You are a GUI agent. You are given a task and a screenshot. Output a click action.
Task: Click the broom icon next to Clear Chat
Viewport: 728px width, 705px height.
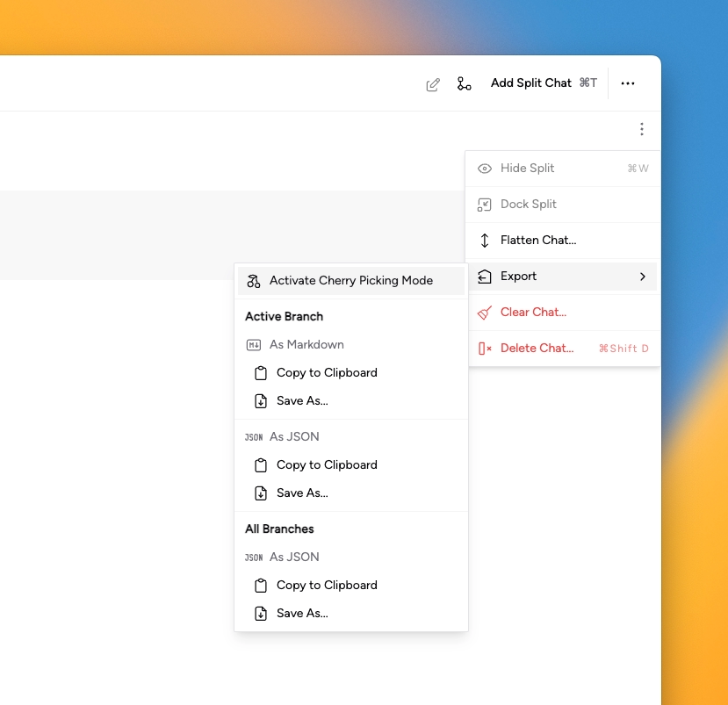[484, 312]
